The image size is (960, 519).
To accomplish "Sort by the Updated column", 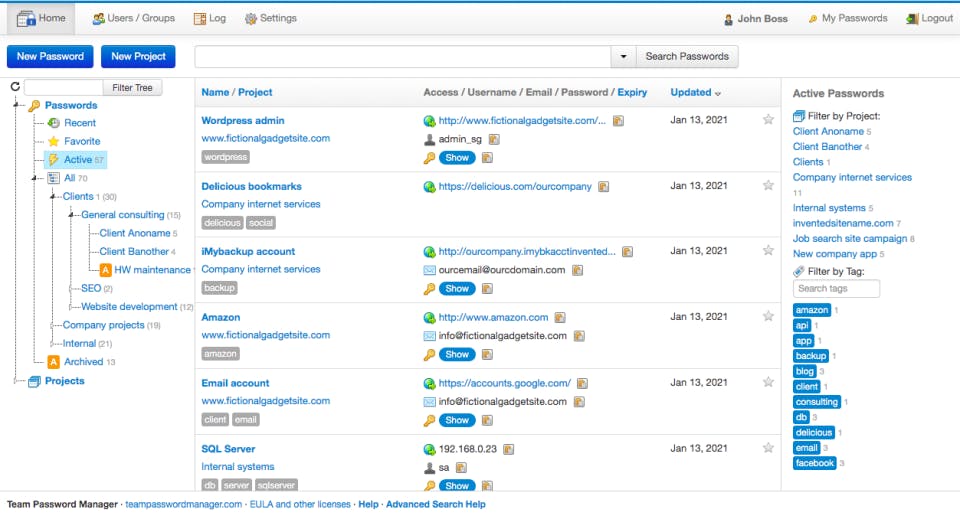I will 695,92.
